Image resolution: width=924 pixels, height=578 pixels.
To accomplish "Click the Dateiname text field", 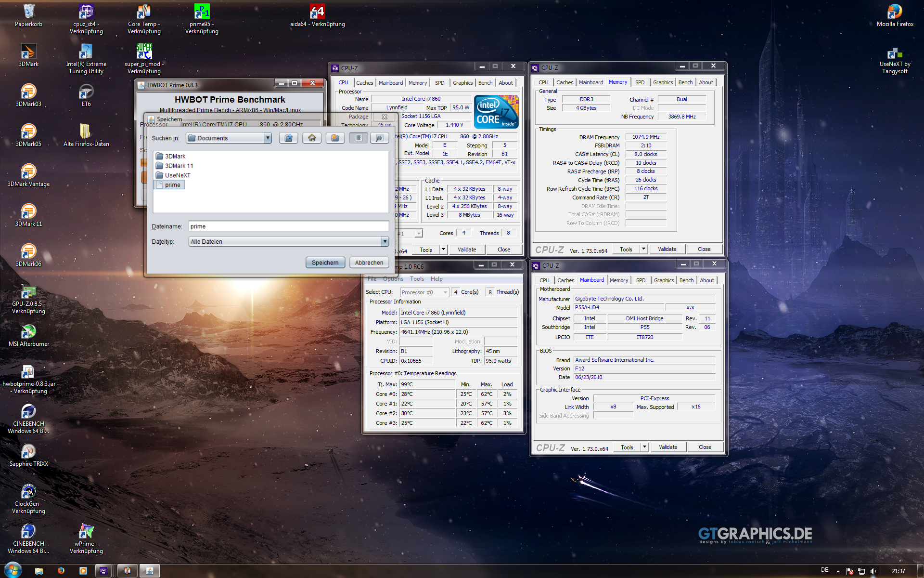I will (x=288, y=226).
